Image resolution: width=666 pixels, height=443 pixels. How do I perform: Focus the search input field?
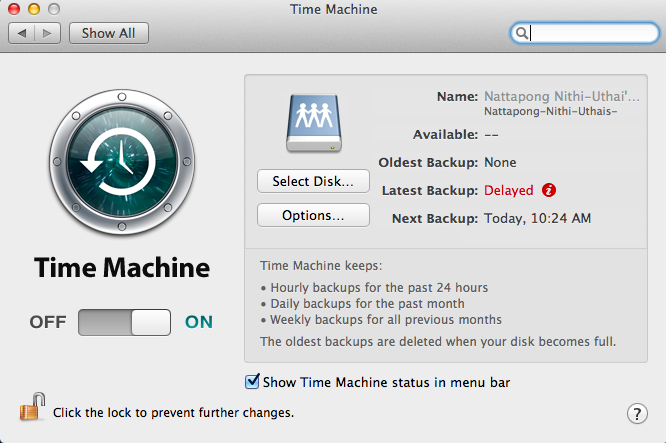point(590,33)
